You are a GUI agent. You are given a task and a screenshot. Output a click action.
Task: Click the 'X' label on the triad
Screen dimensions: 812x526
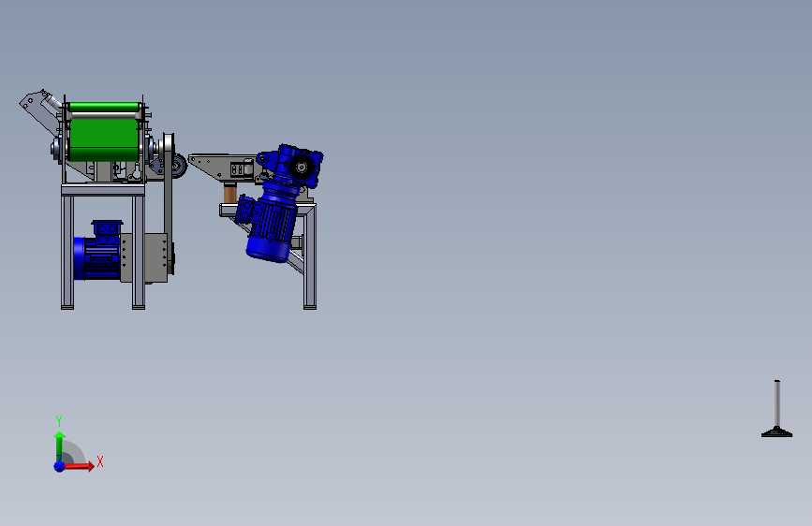[x=100, y=461]
